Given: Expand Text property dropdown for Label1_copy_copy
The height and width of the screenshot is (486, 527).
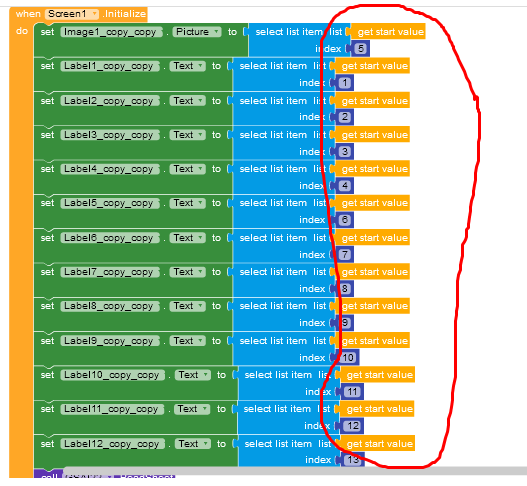Looking at the screenshot, I should [x=188, y=66].
